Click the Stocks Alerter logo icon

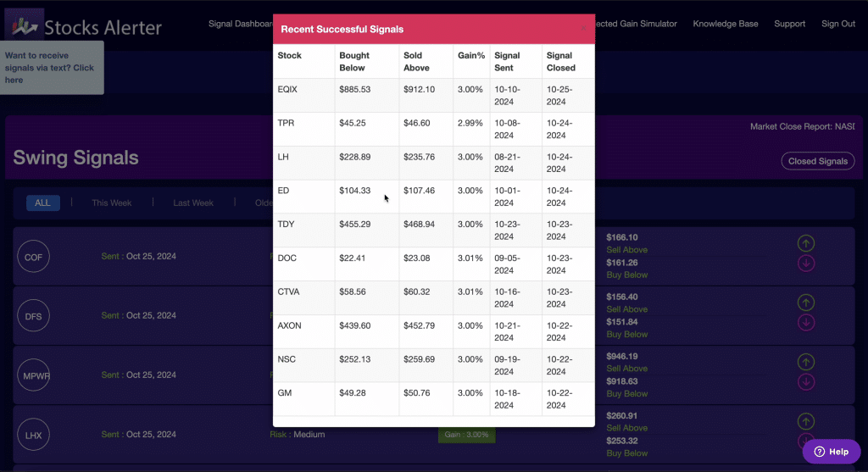click(x=25, y=25)
